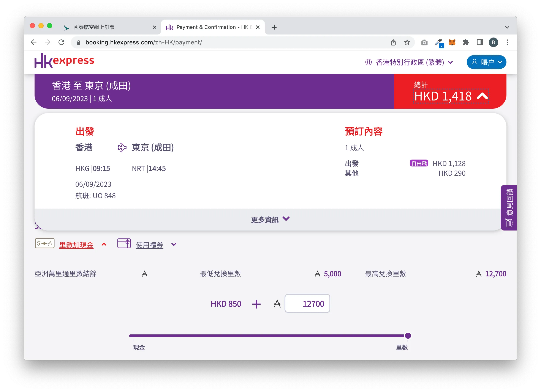Click the voucher card icon
This screenshot has height=392, width=541.
point(124,243)
